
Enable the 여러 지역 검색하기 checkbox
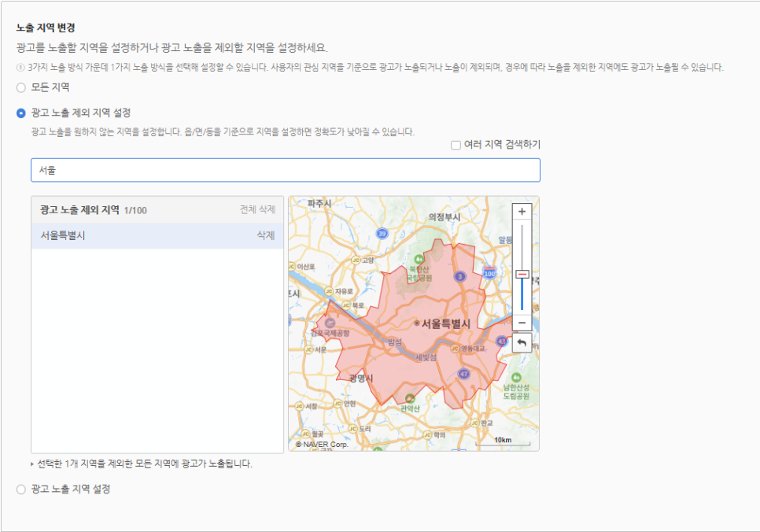click(456, 145)
